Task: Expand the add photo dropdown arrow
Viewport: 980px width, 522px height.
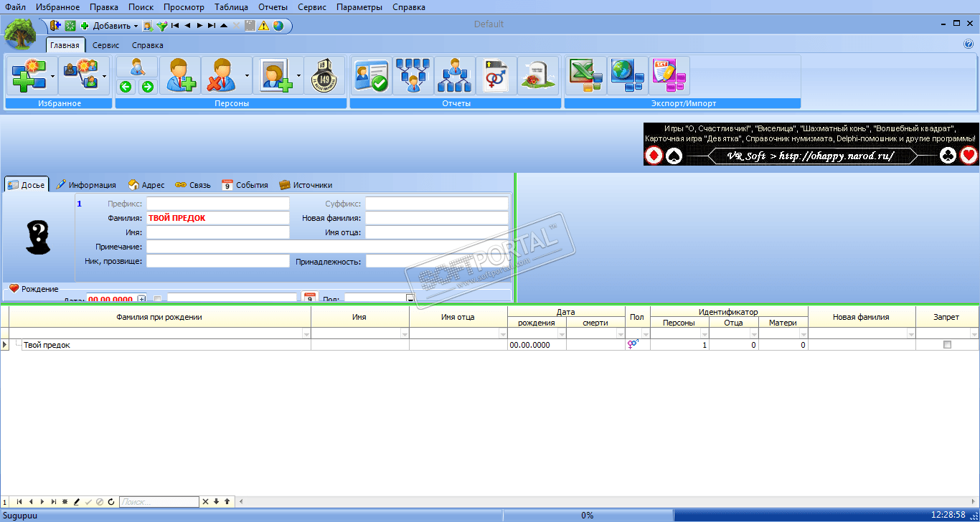Action: pyautogui.click(x=298, y=76)
